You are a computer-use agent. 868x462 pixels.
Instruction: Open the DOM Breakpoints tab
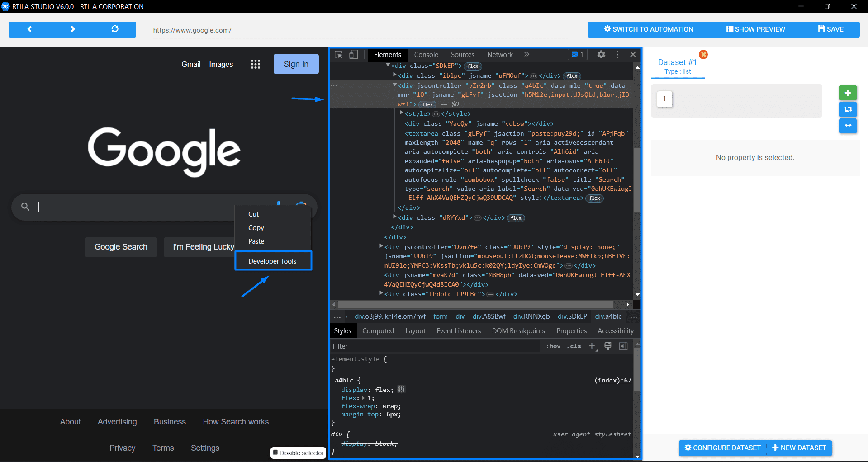tap(518, 331)
